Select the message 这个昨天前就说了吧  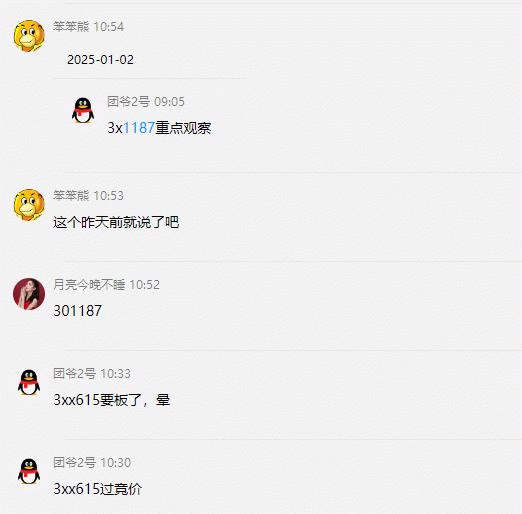pyautogui.click(x=116, y=222)
